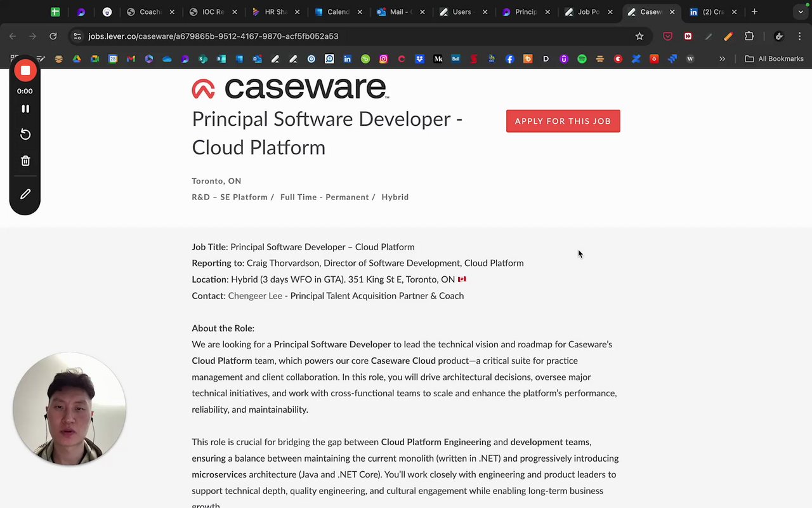Image resolution: width=812 pixels, height=508 pixels.
Task: Open the Spotify bookmark icon
Action: pyautogui.click(x=582, y=58)
